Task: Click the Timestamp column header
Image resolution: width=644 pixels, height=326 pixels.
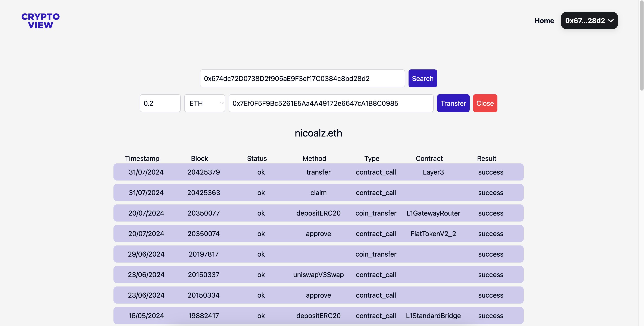Action: coord(142,159)
